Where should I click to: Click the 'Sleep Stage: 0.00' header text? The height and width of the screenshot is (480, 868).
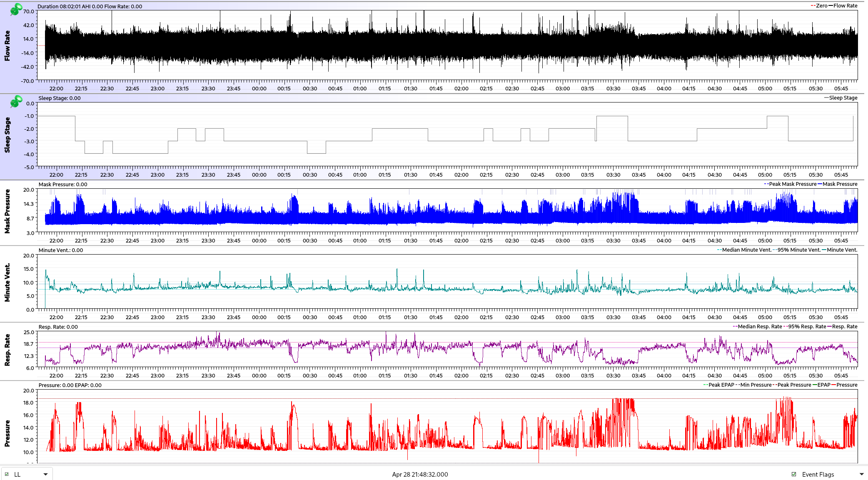60,98
